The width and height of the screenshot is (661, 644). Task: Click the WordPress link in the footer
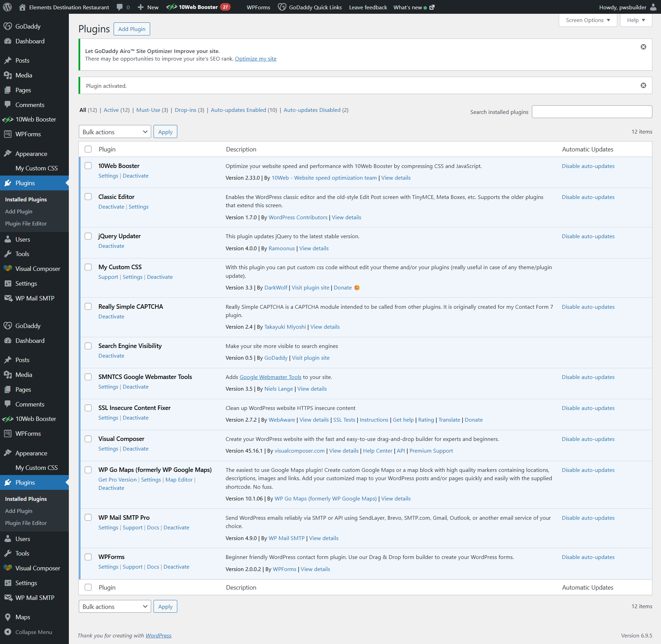pyautogui.click(x=158, y=635)
